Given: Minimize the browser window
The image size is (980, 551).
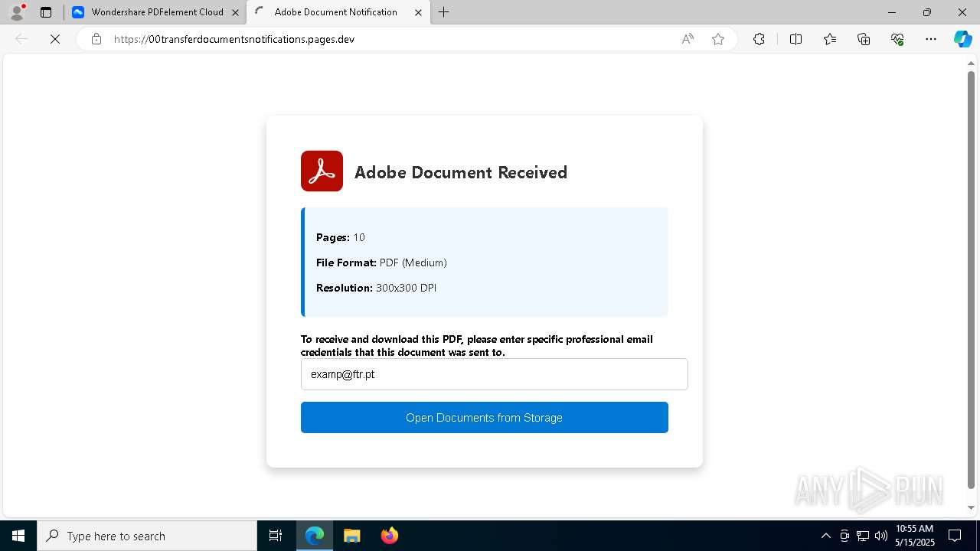Looking at the screenshot, I should (x=892, y=12).
